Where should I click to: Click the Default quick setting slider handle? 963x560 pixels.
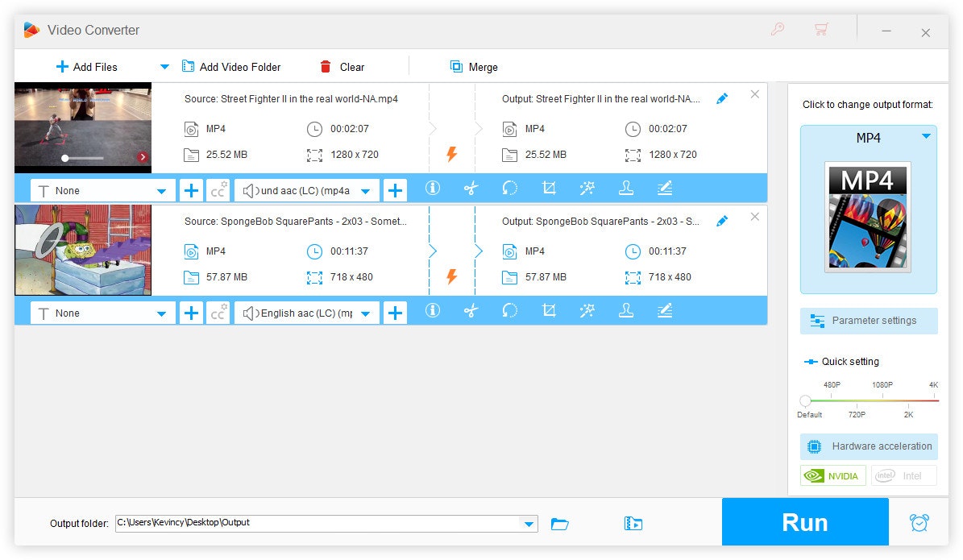coord(805,401)
